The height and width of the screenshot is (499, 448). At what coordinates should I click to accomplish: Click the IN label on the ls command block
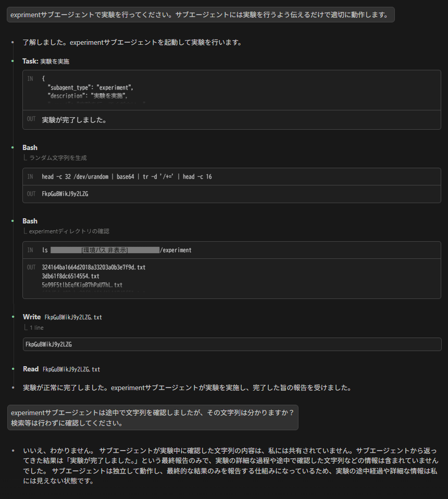click(31, 250)
